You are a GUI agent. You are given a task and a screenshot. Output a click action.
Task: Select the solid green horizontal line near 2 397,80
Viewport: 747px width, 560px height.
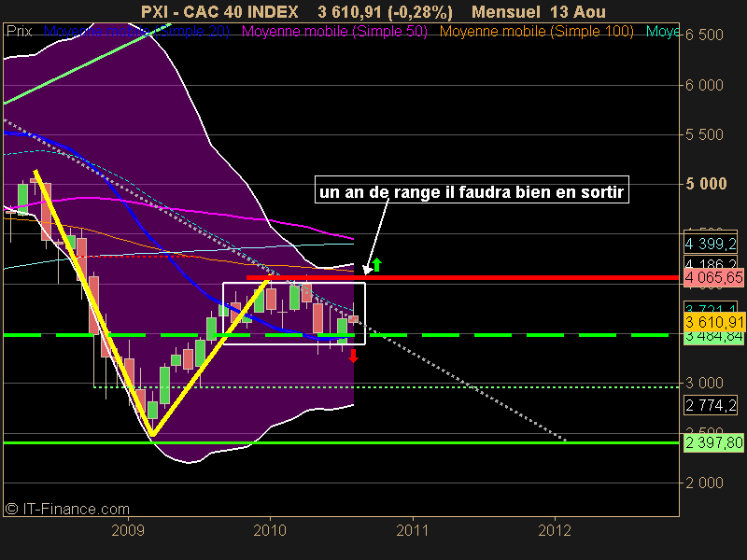click(341, 442)
